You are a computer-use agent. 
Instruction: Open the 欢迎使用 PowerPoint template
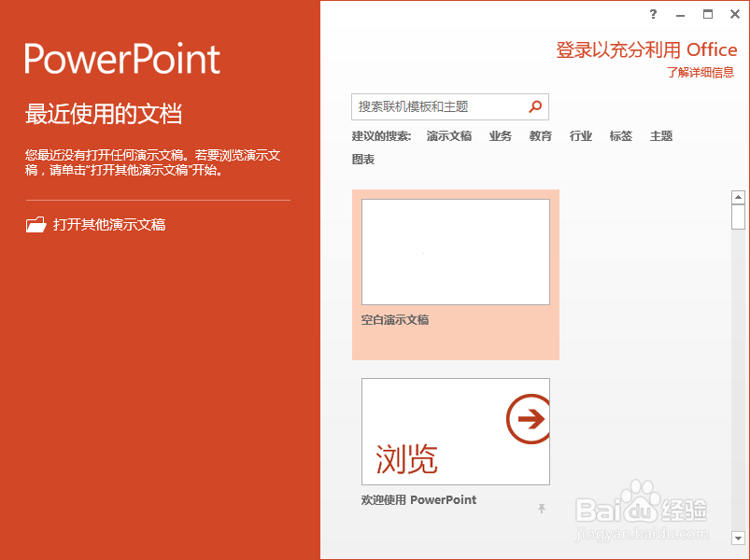455,430
